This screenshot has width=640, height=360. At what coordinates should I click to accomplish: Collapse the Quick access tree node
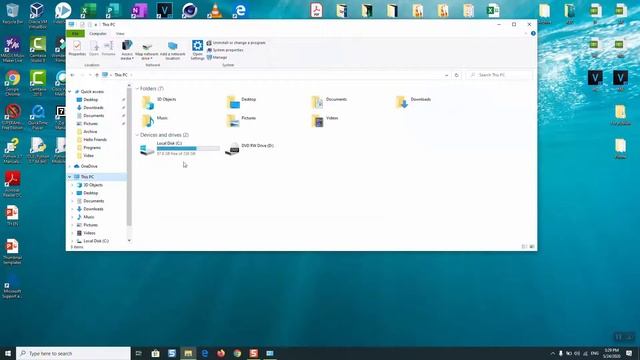(70, 92)
